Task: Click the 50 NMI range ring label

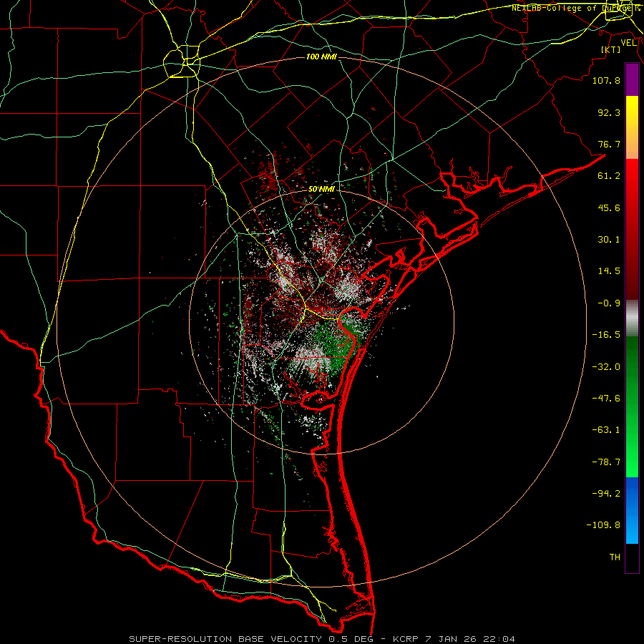Action: pyautogui.click(x=321, y=189)
